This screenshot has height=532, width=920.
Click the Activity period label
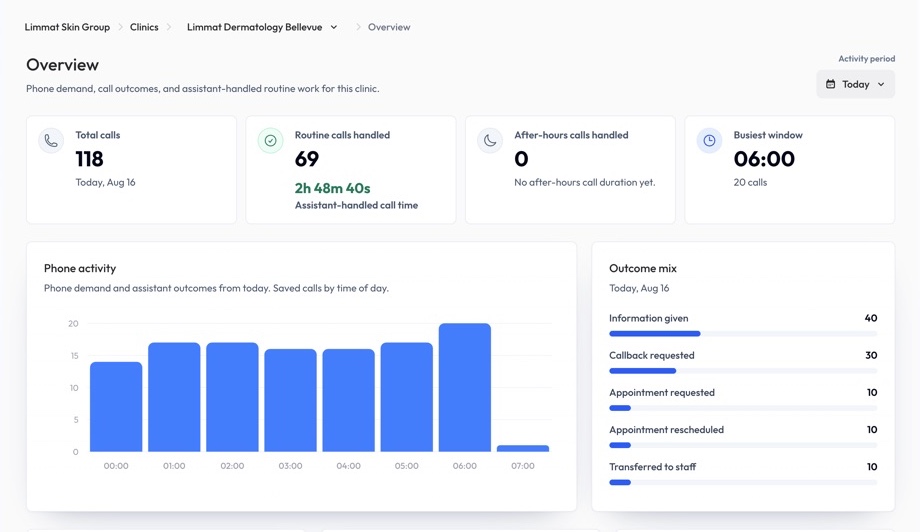click(x=867, y=59)
